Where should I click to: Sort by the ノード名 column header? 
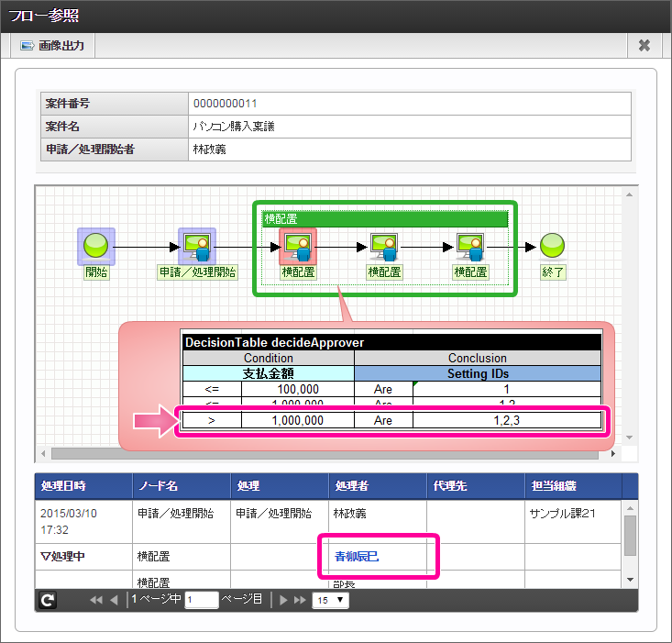(x=182, y=486)
